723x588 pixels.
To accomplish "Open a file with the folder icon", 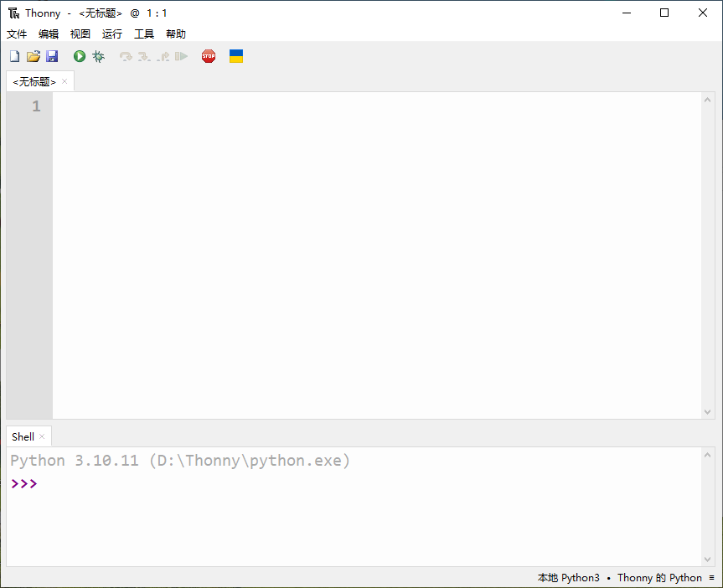I will 34,56.
